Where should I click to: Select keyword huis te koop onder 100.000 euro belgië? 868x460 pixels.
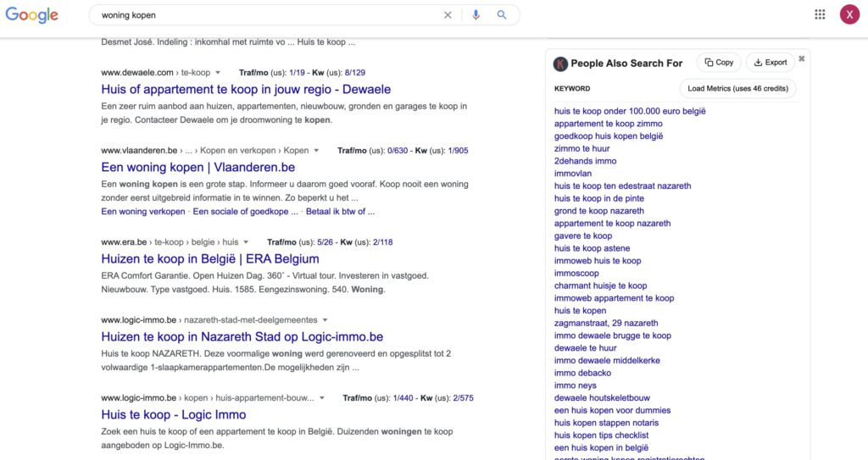pos(630,111)
